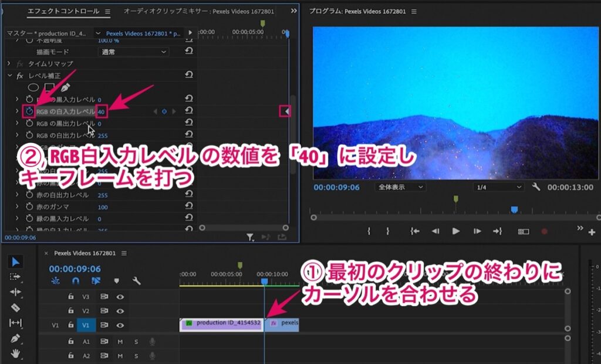Open timeline display settings wrench
The width and height of the screenshot is (601, 364).
[x=136, y=281]
